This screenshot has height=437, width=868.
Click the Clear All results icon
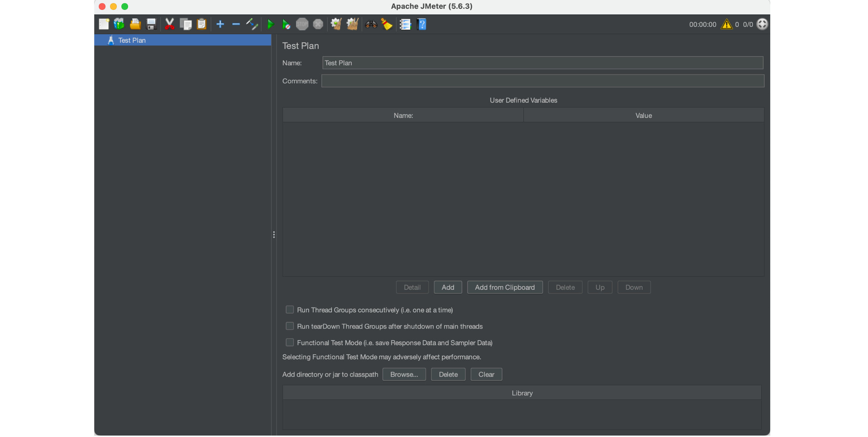352,24
